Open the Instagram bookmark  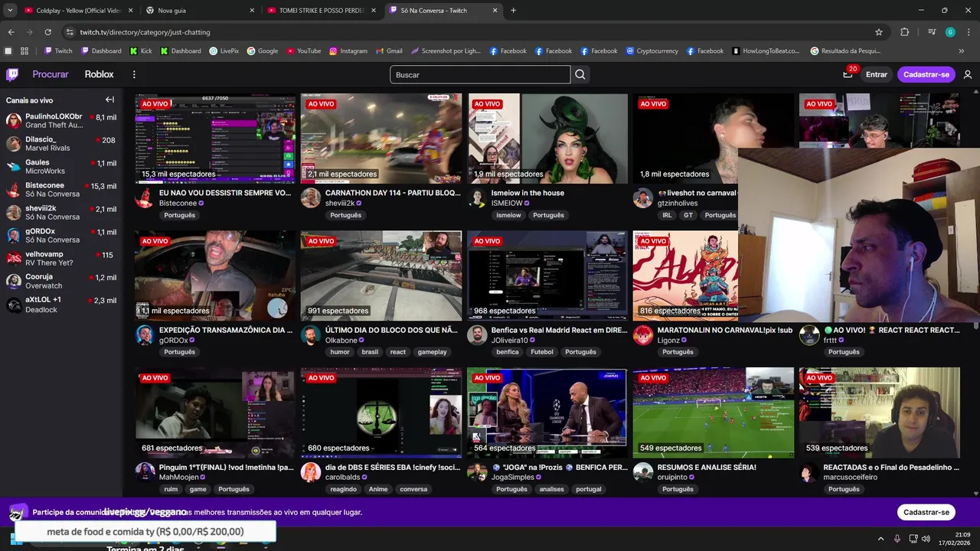[x=348, y=51]
